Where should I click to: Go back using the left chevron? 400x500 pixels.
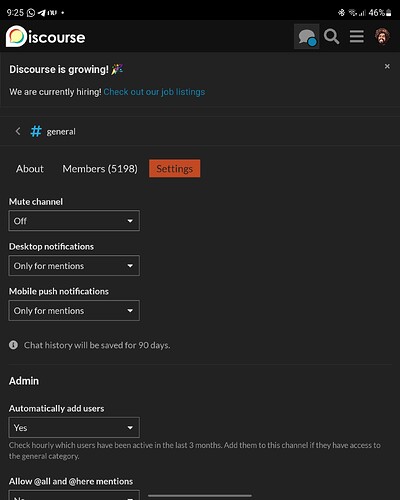18,131
